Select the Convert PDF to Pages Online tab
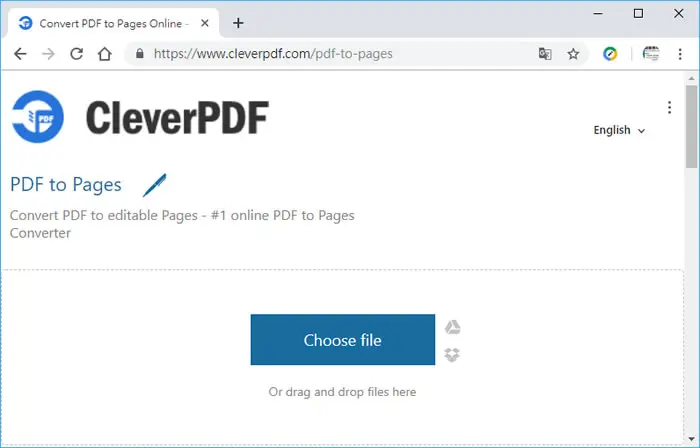Viewport: 700px width, 448px height. 114,23
